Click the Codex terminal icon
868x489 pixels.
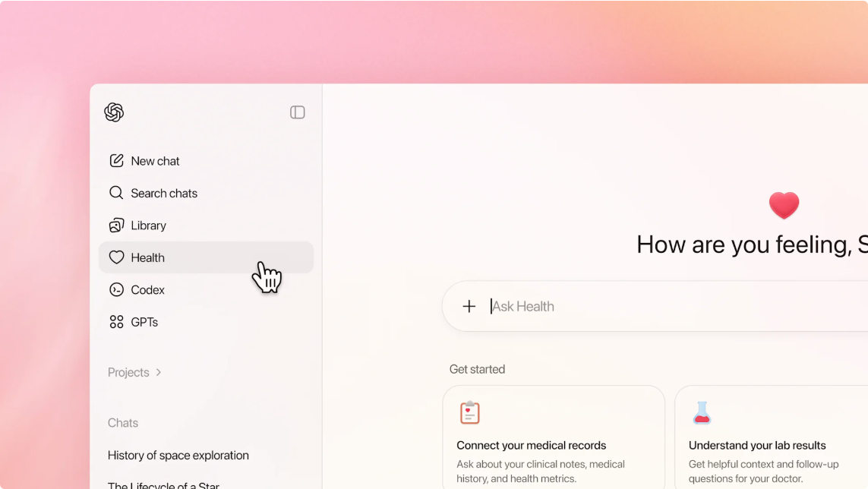pyautogui.click(x=116, y=289)
